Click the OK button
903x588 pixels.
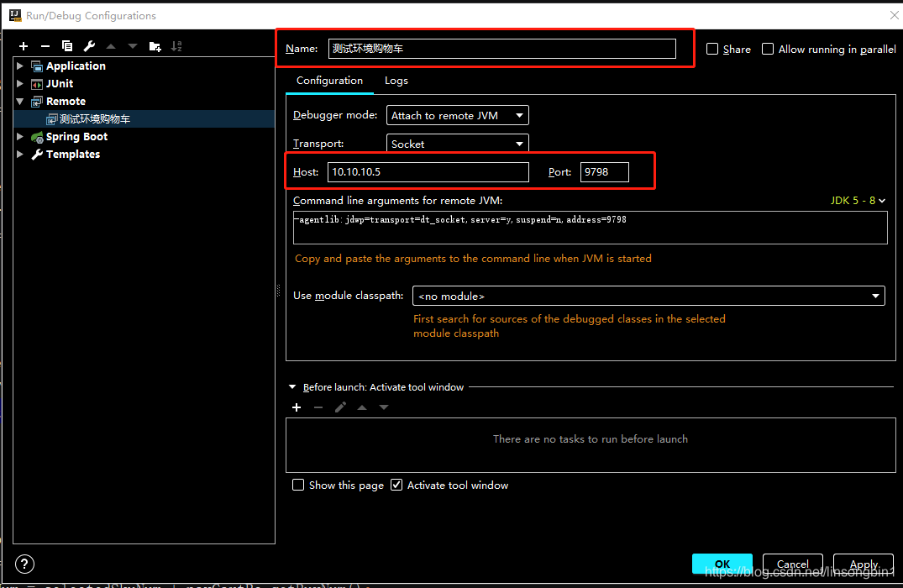722,564
